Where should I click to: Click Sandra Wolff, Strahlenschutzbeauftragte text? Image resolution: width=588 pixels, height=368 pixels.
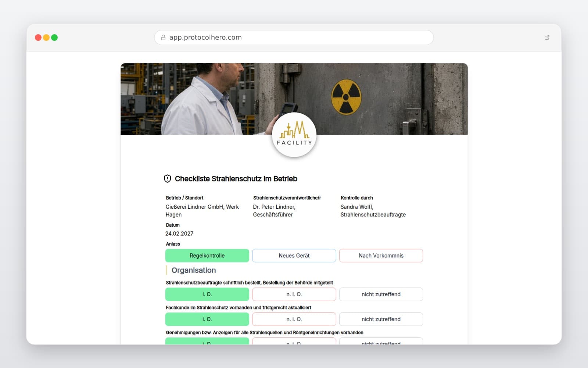(373, 211)
